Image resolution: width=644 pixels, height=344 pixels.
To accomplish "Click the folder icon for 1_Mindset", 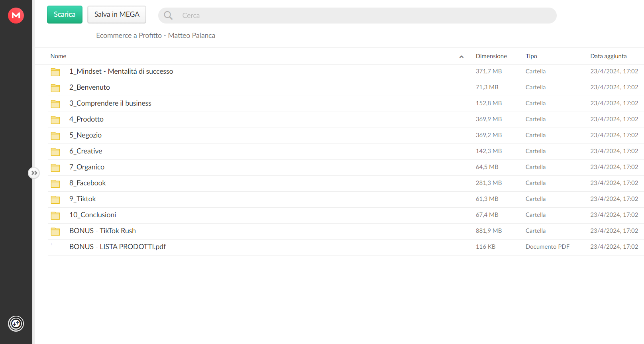I will pos(55,72).
